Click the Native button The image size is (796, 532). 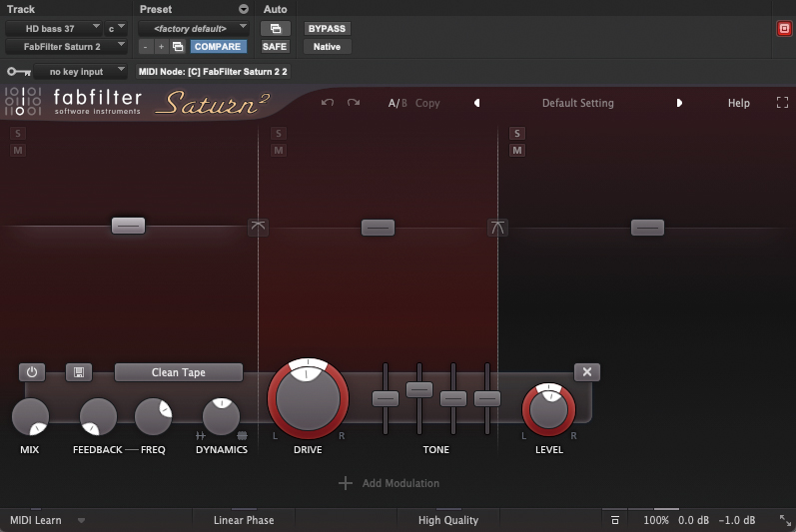(x=327, y=47)
